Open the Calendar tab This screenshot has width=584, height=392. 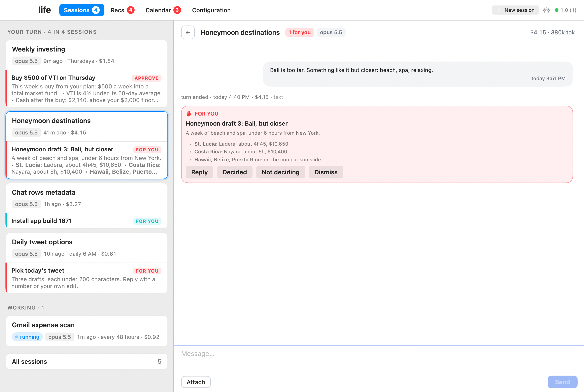tap(163, 10)
